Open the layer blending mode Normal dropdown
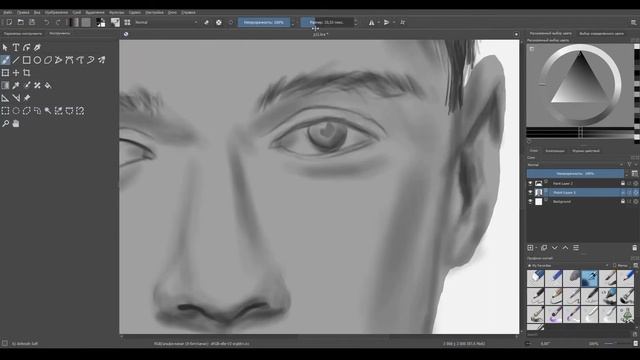 (575, 165)
